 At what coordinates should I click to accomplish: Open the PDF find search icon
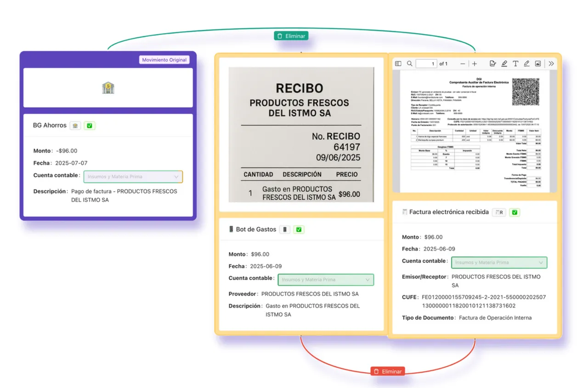click(x=409, y=63)
